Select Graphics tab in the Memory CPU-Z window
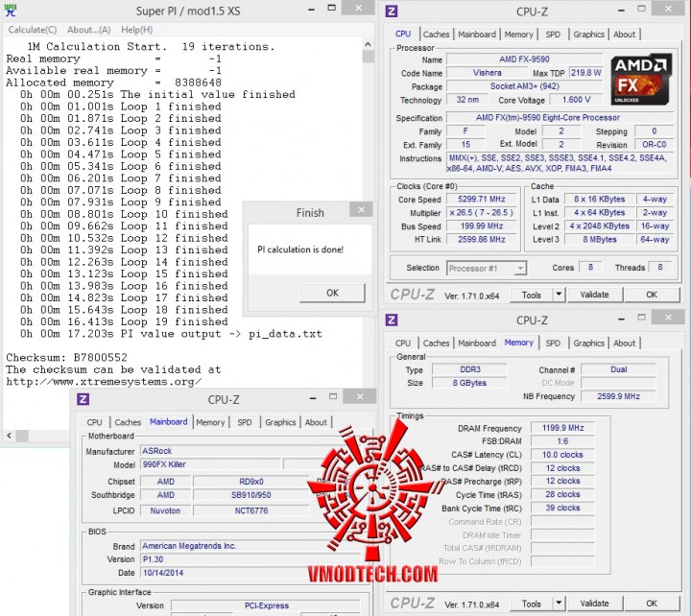The height and width of the screenshot is (616, 691). (x=588, y=344)
